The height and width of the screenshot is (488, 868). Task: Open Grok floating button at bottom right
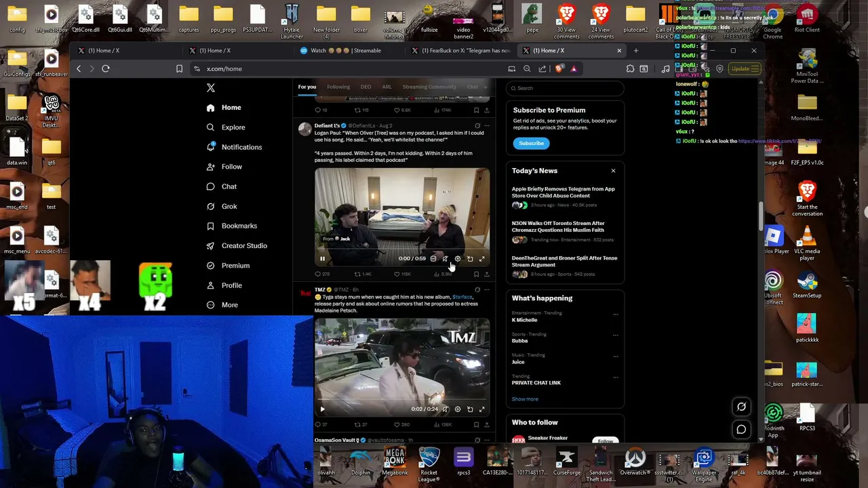coord(741,407)
